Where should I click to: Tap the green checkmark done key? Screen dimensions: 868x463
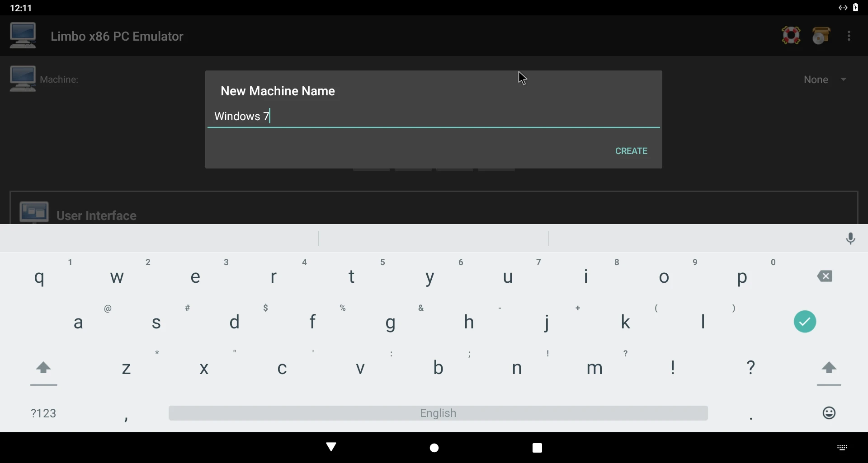pyautogui.click(x=805, y=322)
